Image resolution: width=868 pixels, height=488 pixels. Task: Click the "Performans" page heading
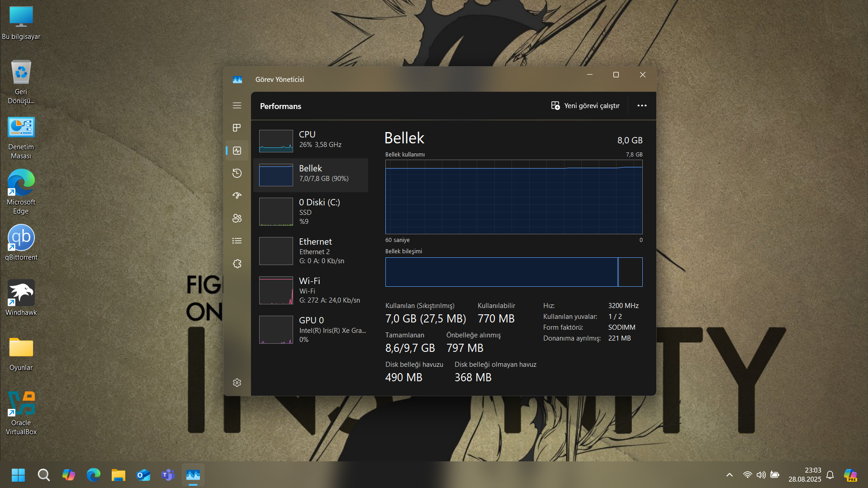click(x=280, y=106)
